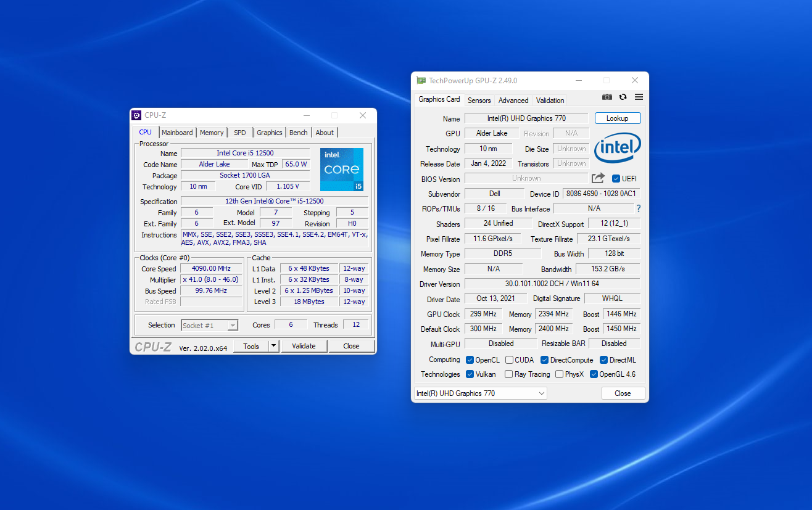Toggle the OpenCL checkbox
Screen dimensions: 812x510
pos(470,360)
